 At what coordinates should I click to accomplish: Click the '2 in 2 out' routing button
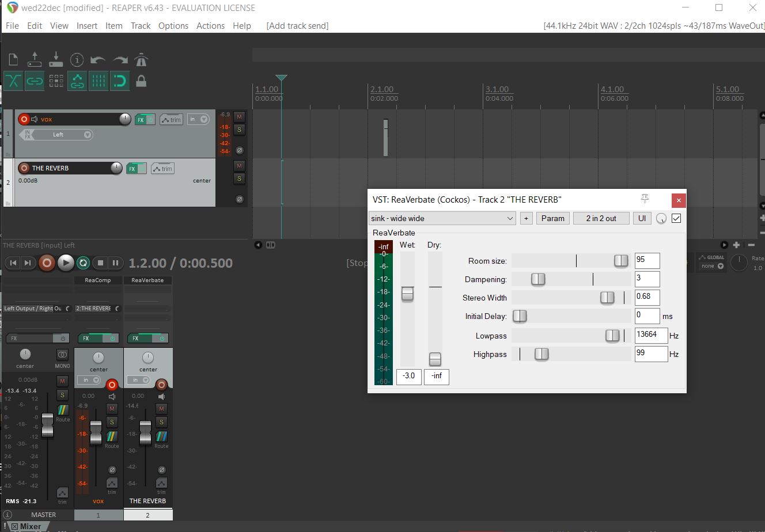pyautogui.click(x=601, y=218)
